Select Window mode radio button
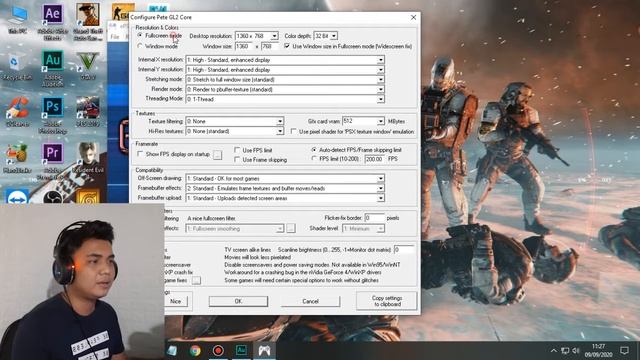640x360 pixels. (x=140, y=46)
